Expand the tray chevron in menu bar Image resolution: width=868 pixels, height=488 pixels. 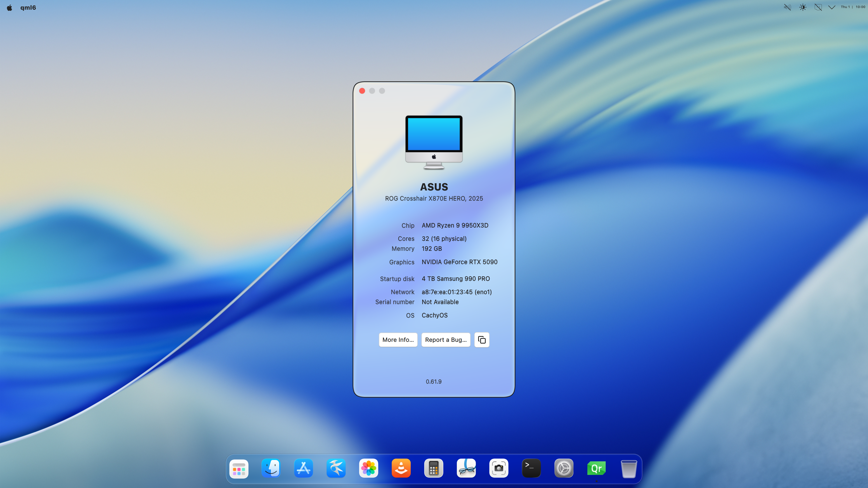(x=832, y=7)
